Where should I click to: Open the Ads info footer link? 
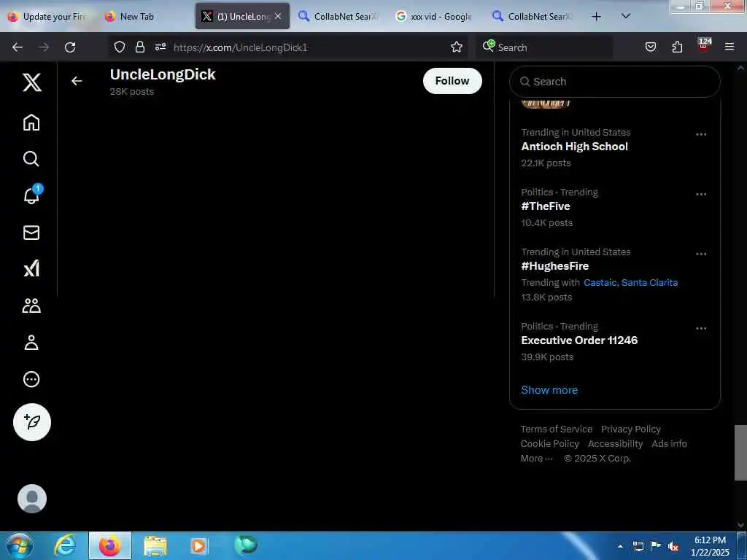(x=669, y=444)
